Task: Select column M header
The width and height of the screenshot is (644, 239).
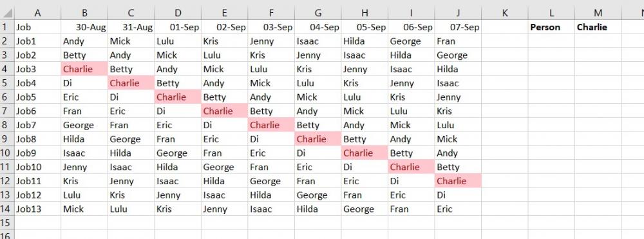Action: (598, 13)
